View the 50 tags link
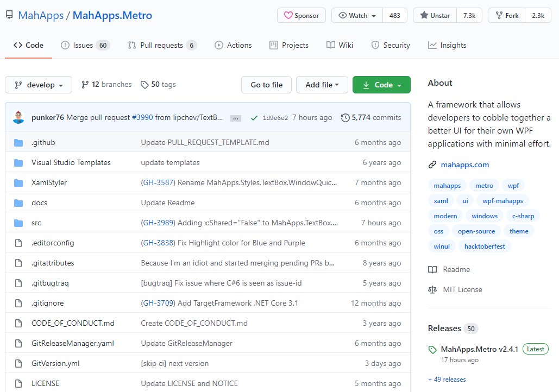 click(x=158, y=85)
